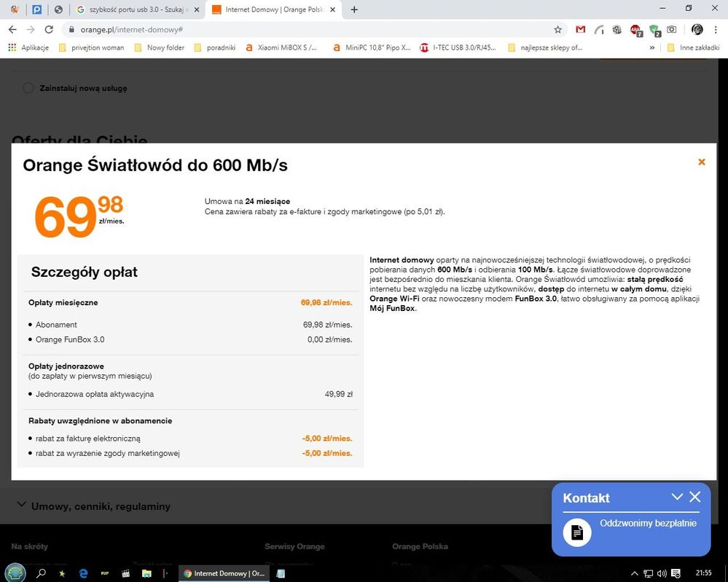Go back to the previous page

click(x=12, y=30)
